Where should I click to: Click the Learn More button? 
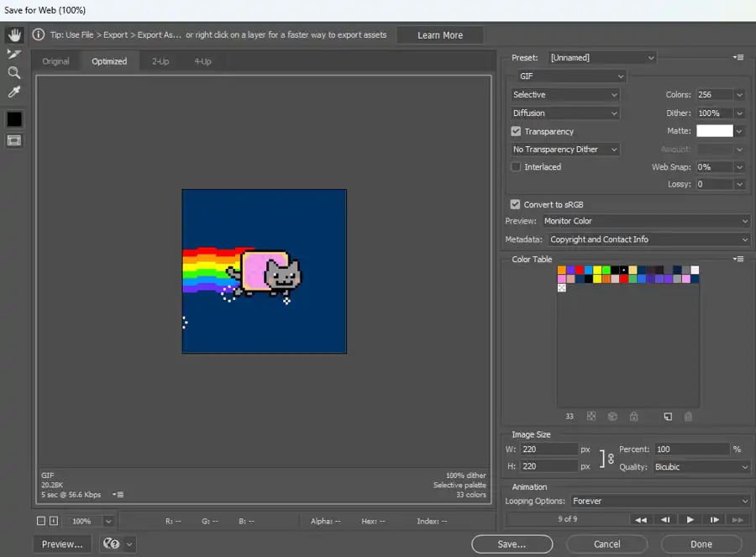(440, 35)
